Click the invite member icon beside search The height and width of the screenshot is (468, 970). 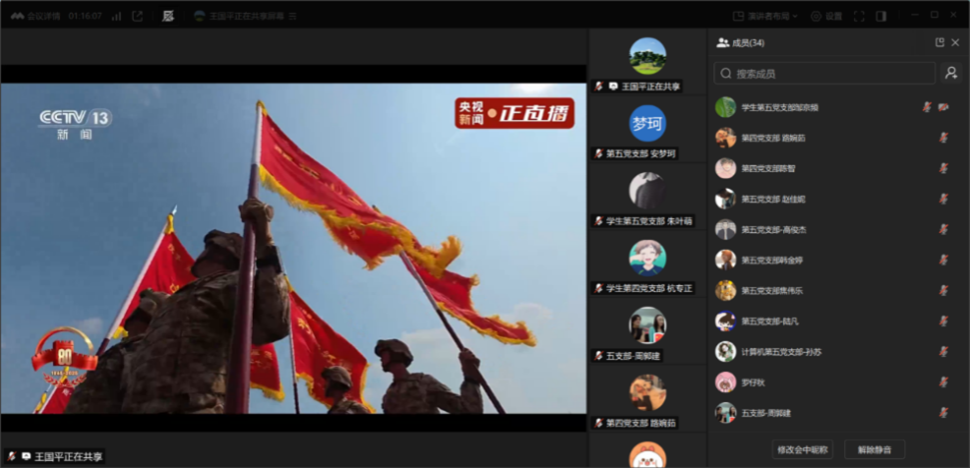coord(951,73)
